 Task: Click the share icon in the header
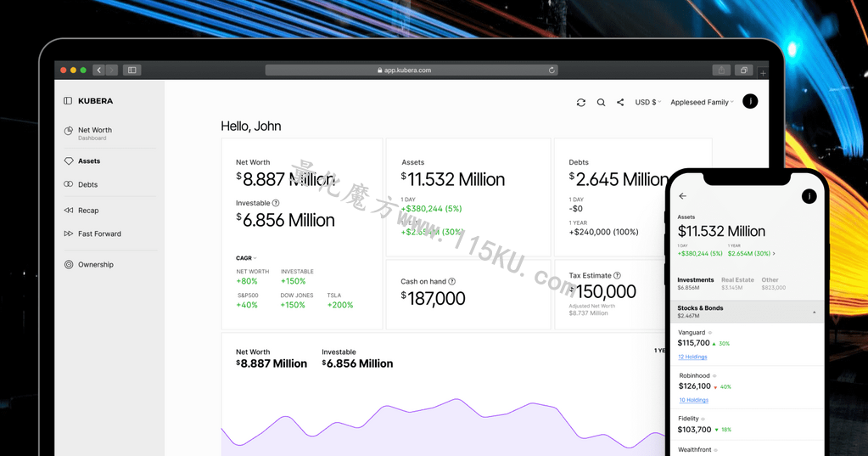click(620, 103)
